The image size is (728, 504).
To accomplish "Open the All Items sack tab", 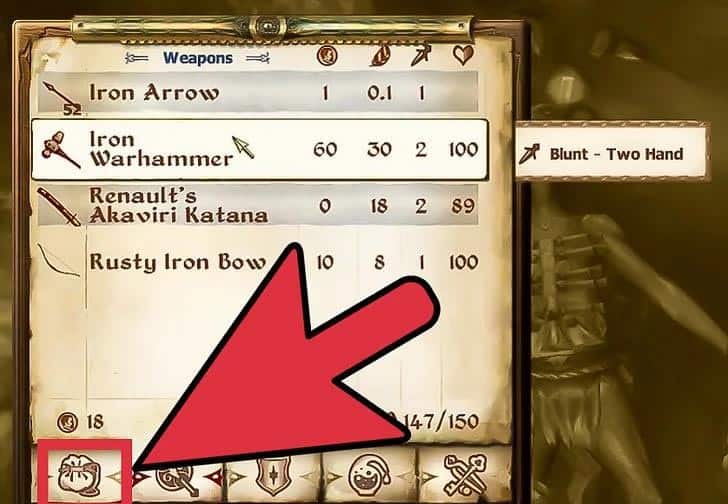I will (x=79, y=474).
